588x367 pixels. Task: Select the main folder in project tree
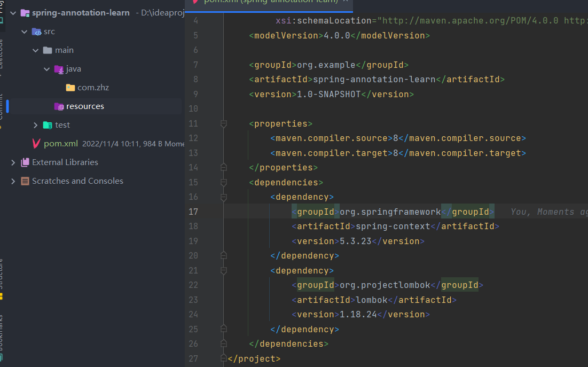pos(64,50)
